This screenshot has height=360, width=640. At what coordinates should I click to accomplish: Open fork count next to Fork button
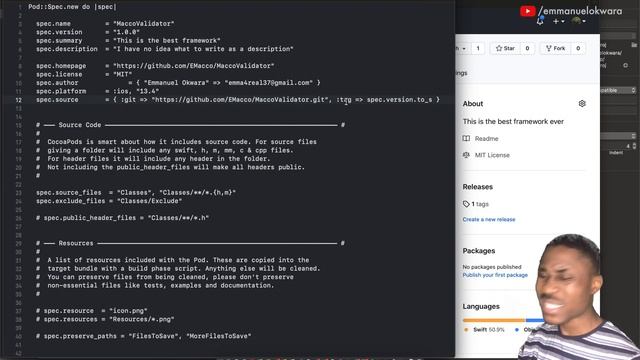(x=578, y=48)
